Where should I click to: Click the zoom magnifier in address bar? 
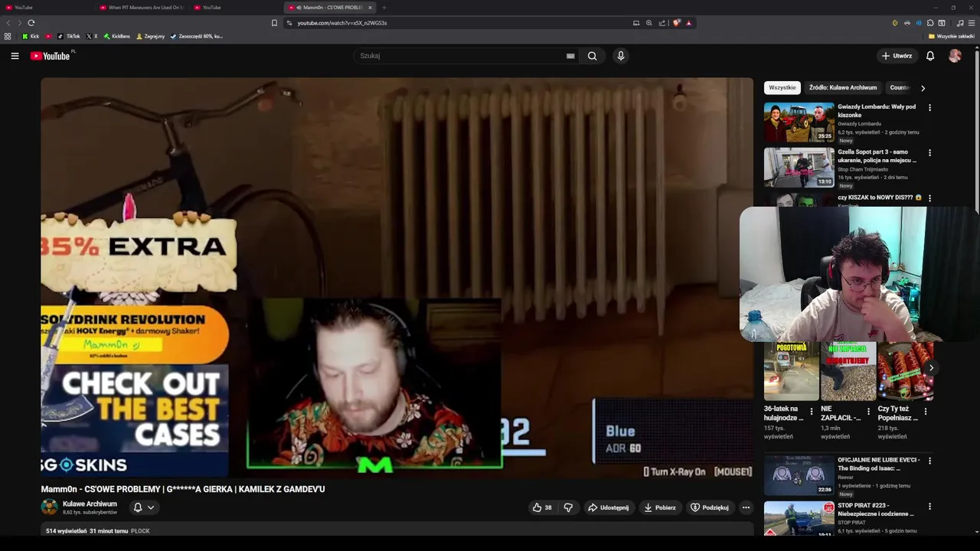(649, 23)
